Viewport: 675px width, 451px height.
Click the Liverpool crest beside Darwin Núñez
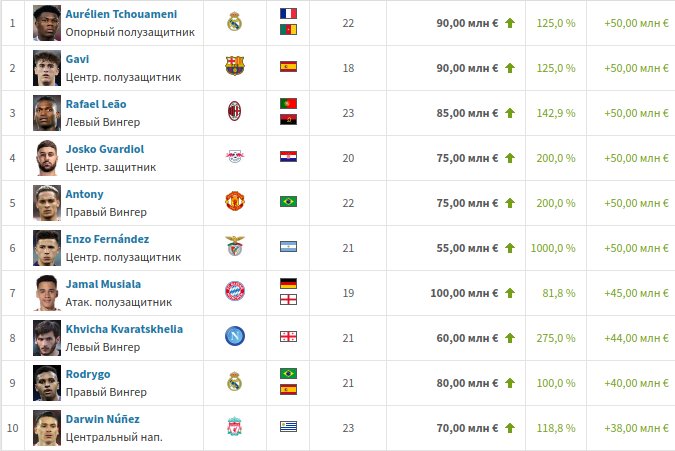click(235, 426)
